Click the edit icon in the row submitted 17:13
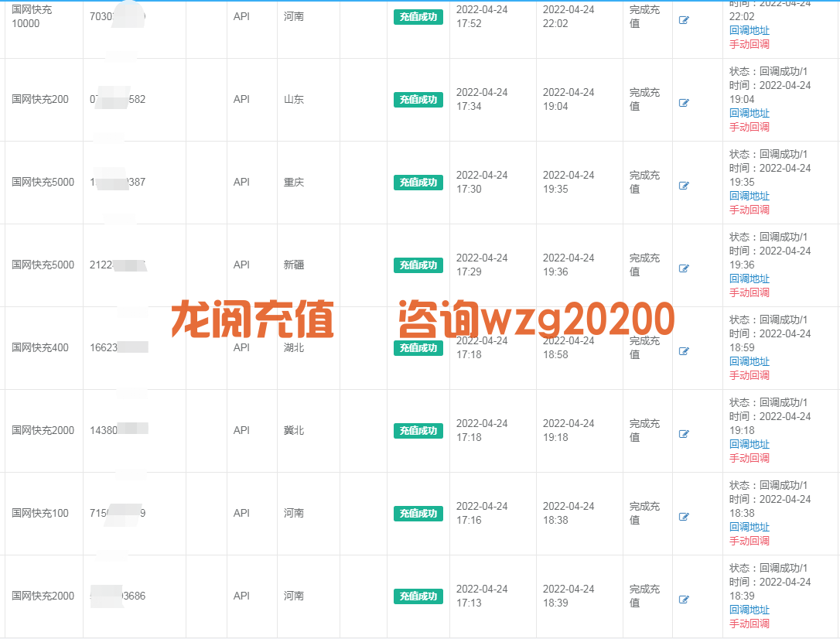840x639 pixels. point(684,600)
